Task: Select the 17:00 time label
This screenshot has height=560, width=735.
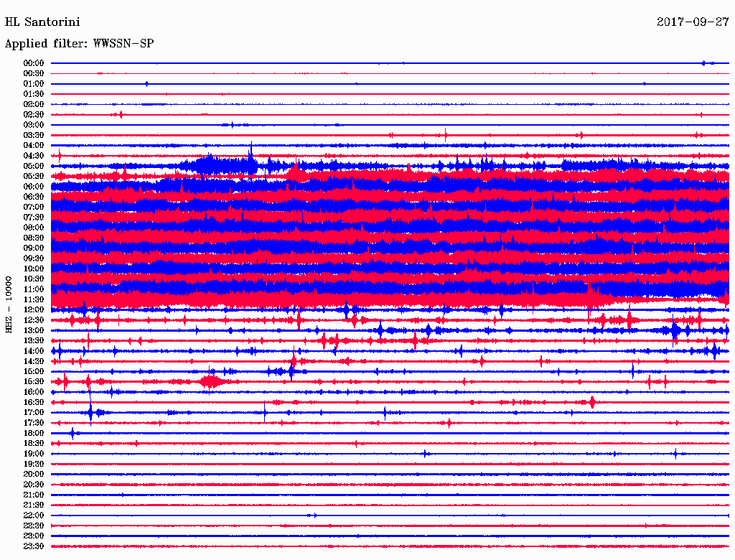Action: pyautogui.click(x=34, y=413)
